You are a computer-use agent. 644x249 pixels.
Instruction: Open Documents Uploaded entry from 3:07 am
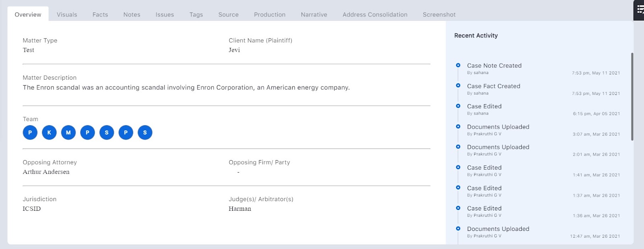click(498, 127)
